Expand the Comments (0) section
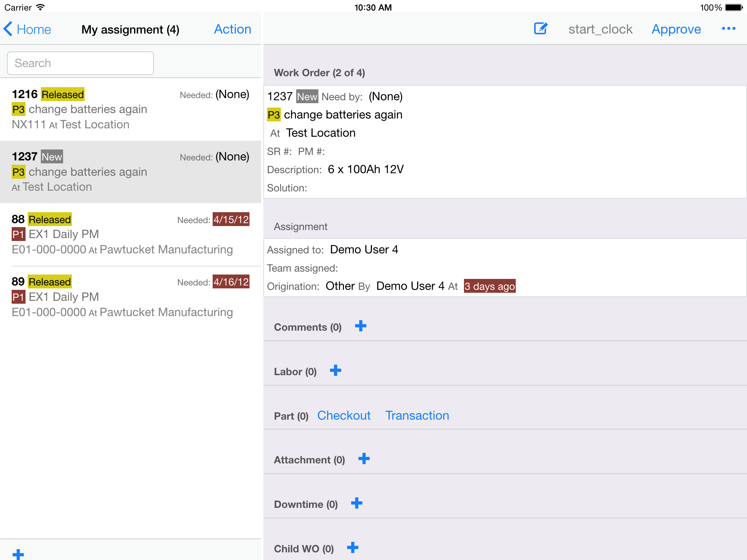This screenshot has width=747, height=560. 307,327
